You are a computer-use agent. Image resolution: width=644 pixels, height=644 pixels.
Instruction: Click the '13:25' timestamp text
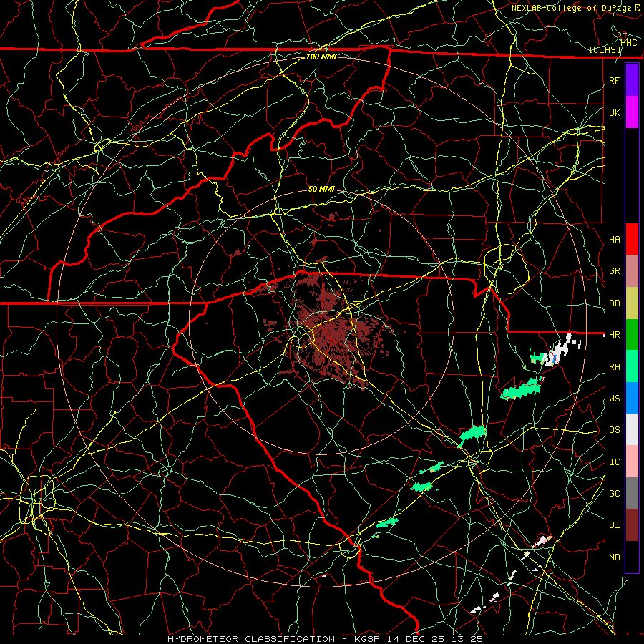(x=466, y=639)
